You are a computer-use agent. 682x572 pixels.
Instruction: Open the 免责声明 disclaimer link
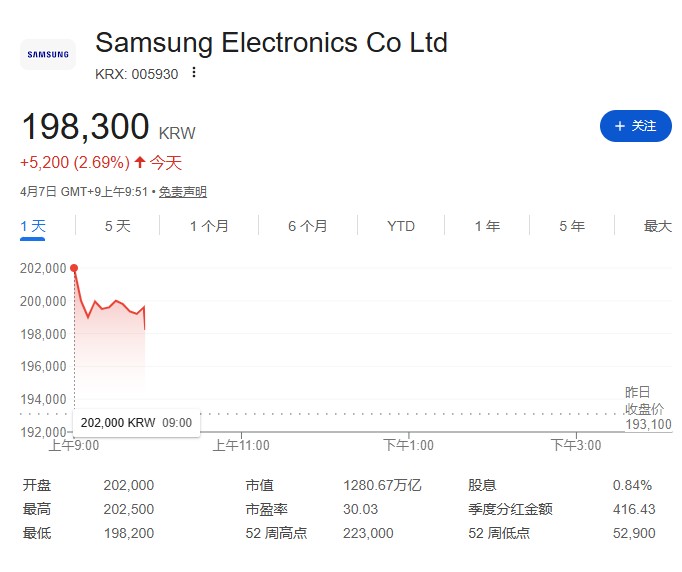coord(182,192)
